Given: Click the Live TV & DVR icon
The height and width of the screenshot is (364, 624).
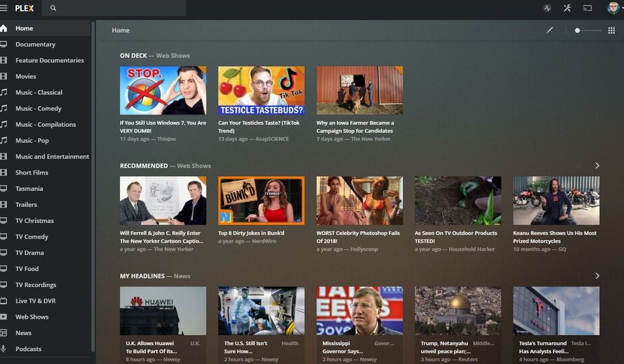Looking at the screenshot, I should 3,301.
